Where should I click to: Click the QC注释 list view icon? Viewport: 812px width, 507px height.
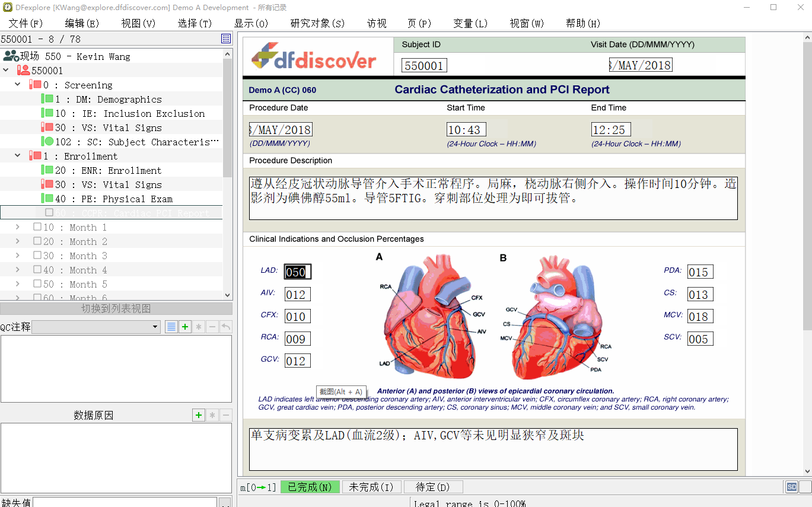tap(171, 327)
